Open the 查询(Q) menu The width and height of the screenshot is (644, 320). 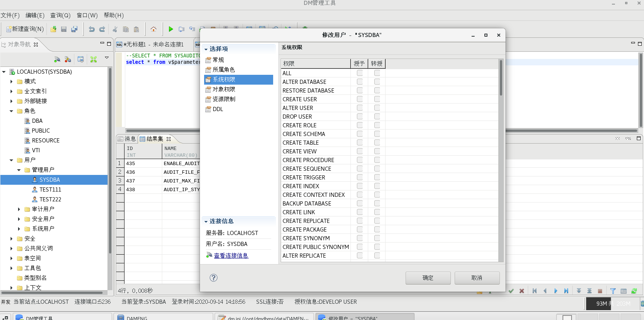click(60, 15)
